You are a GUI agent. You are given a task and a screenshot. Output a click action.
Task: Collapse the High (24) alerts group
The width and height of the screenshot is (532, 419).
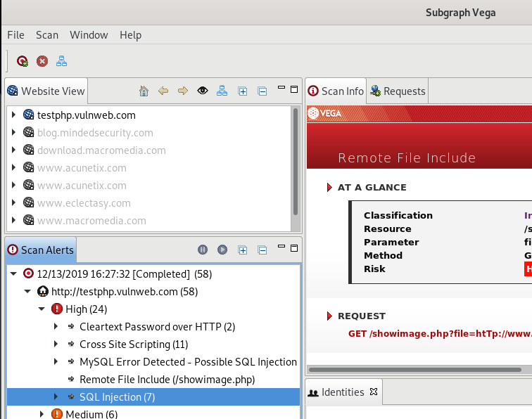point(42,309)
